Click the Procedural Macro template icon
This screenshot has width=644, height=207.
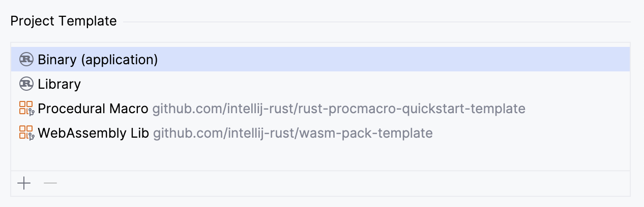pos(26,109)
